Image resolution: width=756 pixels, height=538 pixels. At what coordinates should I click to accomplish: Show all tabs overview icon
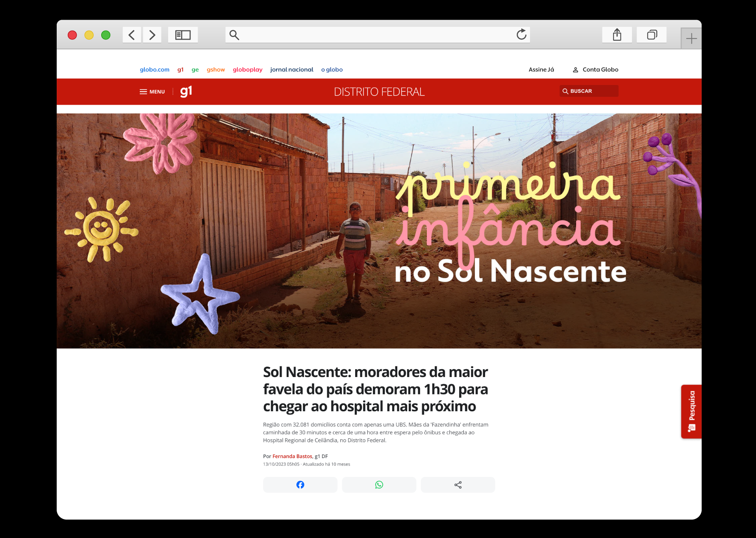652,35
